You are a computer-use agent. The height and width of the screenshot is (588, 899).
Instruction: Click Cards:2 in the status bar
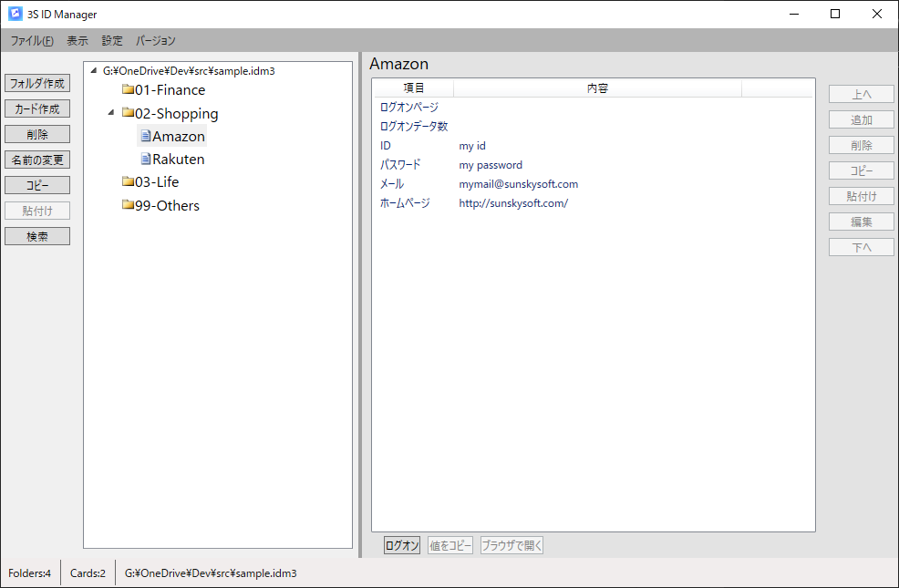click(x=88, y=573)
